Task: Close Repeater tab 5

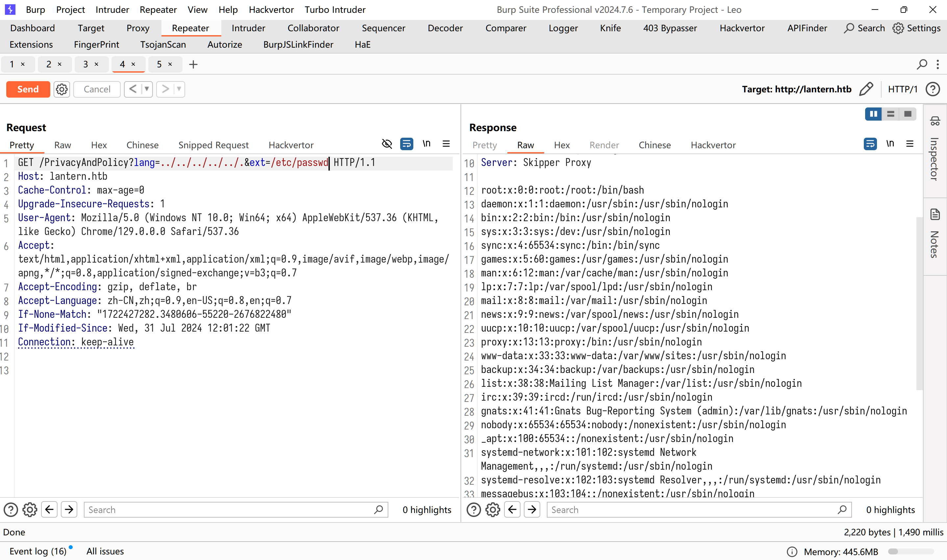Action: tap(170, 64)
